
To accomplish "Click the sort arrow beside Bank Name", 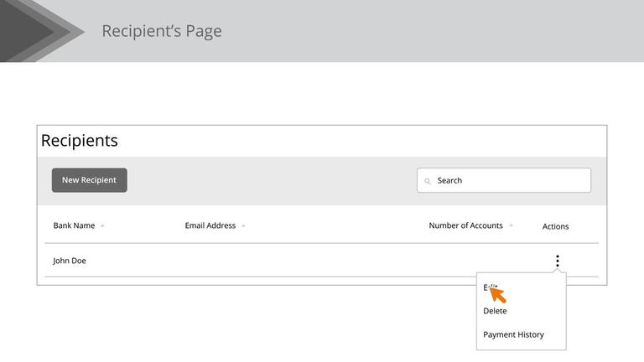I will click(102, 226).
